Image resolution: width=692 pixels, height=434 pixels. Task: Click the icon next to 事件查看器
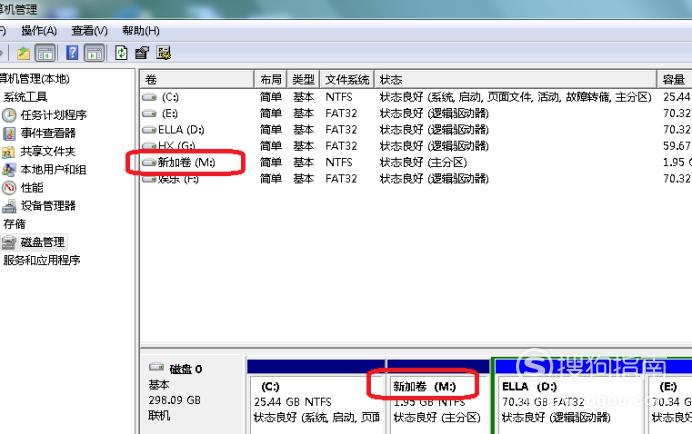click(9, 133)
